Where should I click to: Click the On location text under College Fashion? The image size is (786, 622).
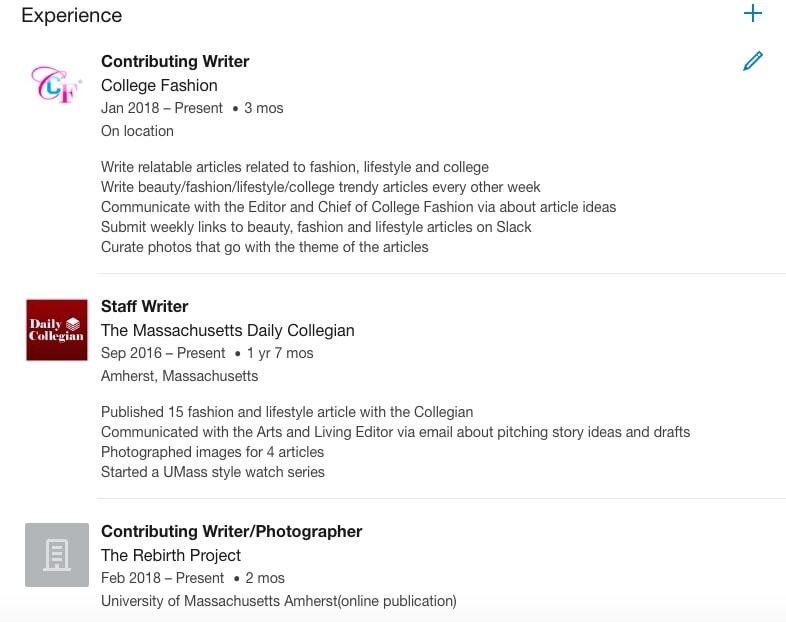click(137, 131)
